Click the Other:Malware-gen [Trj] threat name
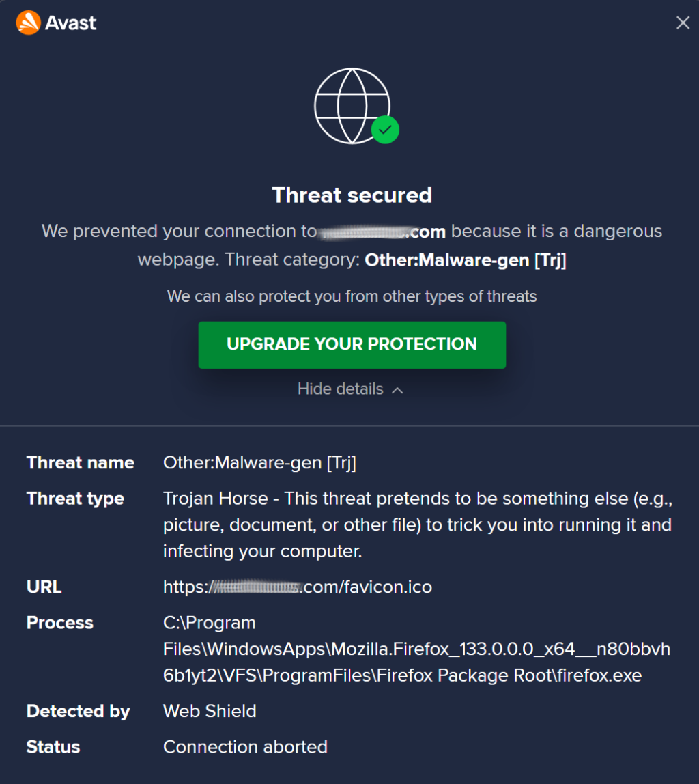The height and width of the screenshot is (784, 699). 260,462
